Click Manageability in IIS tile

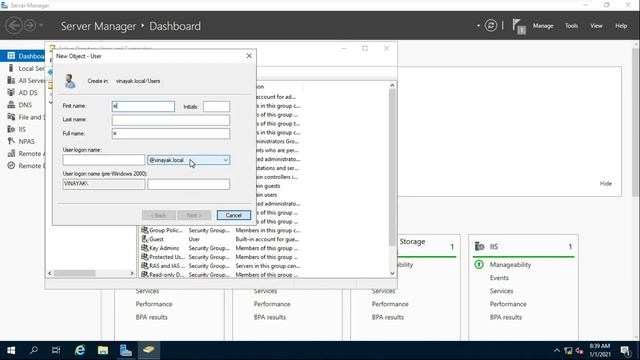510,265
